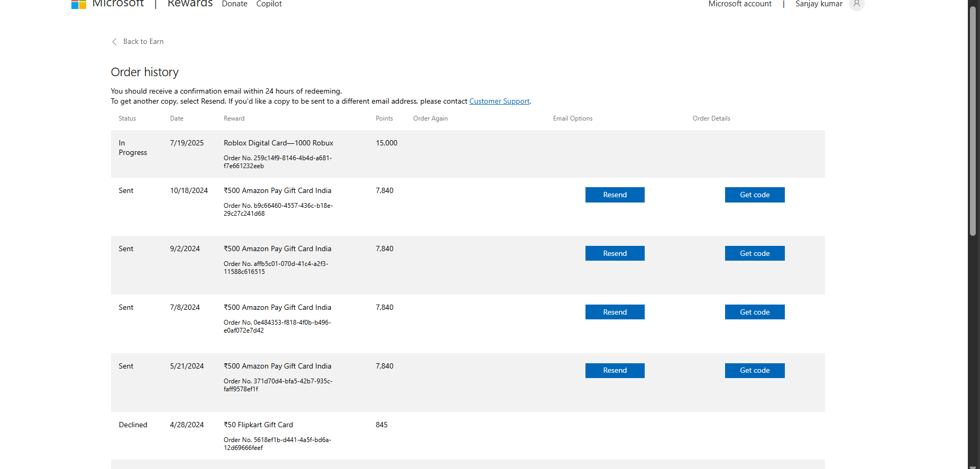The image size is (980, 469).
Task: Open the Rewards home link
Action: pyautogui.click(x=190, y=4)
